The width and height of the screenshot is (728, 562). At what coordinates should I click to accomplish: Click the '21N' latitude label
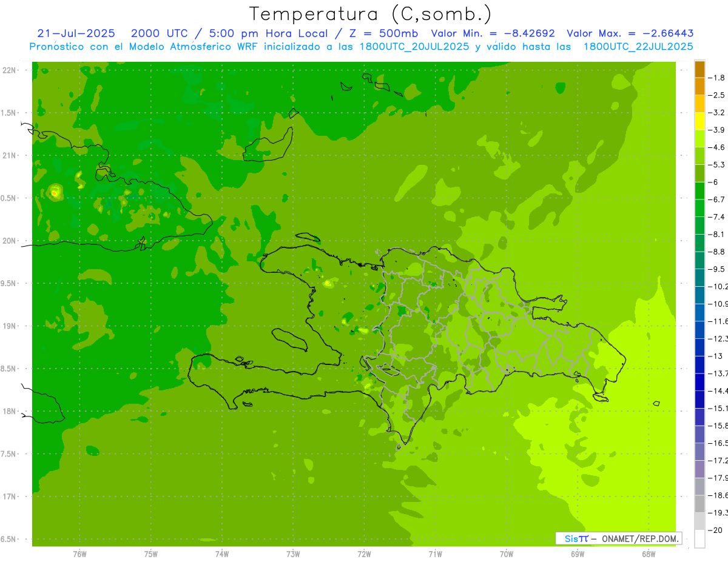click(x=8, y=155)
